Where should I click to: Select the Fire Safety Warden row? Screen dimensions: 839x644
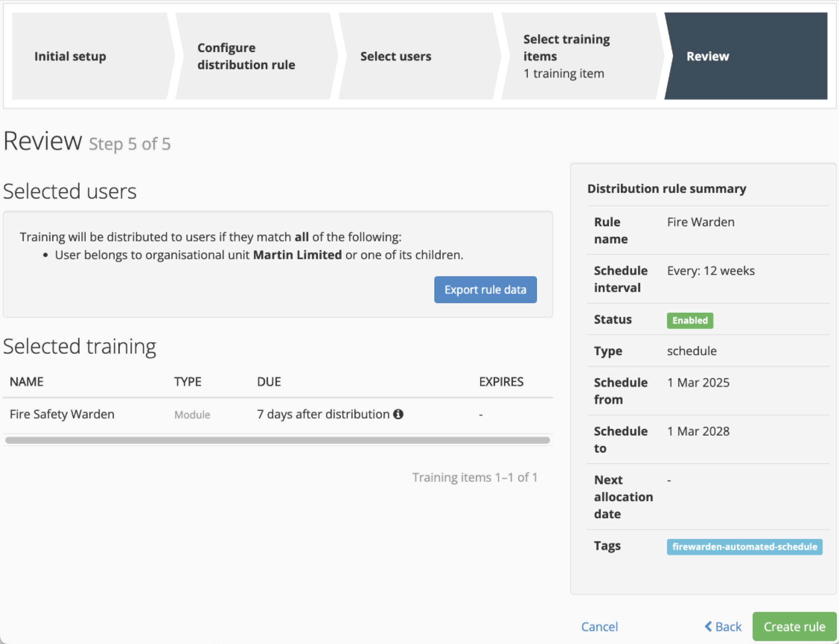click(x=62, y=414)
